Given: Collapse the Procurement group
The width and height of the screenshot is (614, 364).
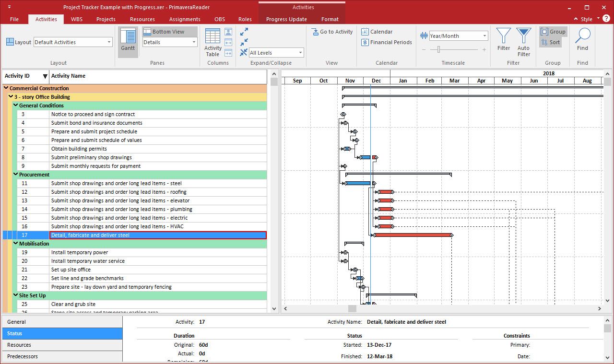Looking at the screenshot, I should 15,175.
